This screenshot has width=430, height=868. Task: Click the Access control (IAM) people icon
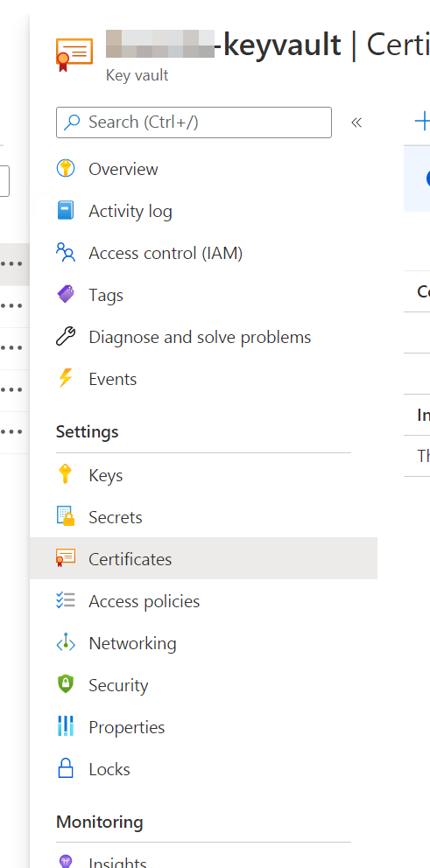(66, 252)
